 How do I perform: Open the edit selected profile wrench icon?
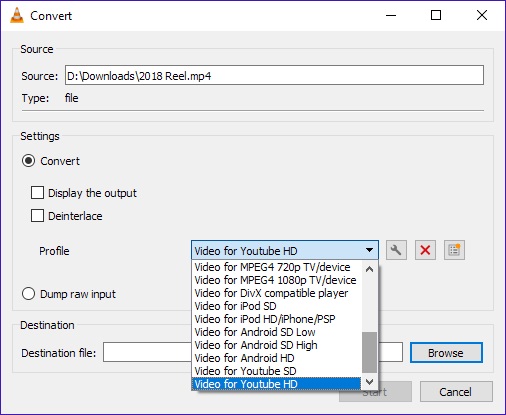tap(396, 250)
